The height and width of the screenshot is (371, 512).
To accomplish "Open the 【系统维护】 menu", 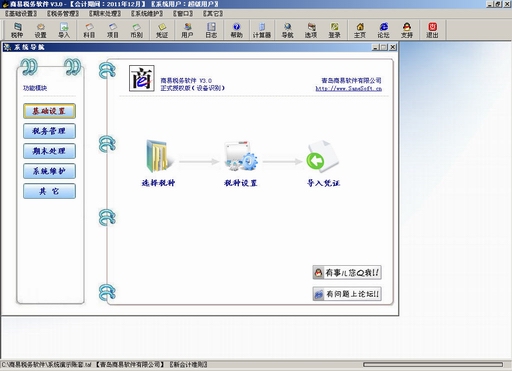I will [x=147, y=14].
